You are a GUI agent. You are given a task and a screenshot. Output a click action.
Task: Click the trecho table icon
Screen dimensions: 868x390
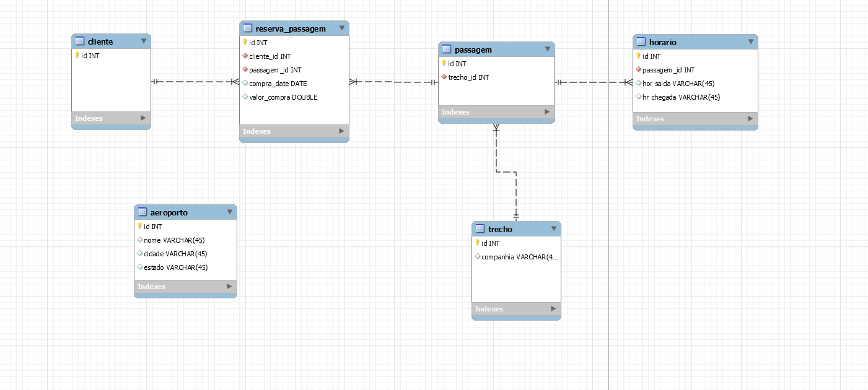pos(480,229)
